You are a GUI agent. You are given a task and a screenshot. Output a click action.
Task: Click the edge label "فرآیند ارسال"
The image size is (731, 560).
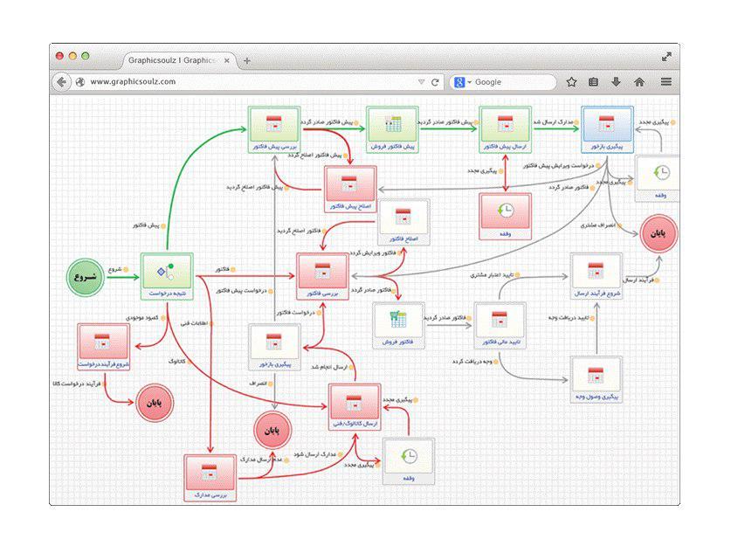click(638, 280)
